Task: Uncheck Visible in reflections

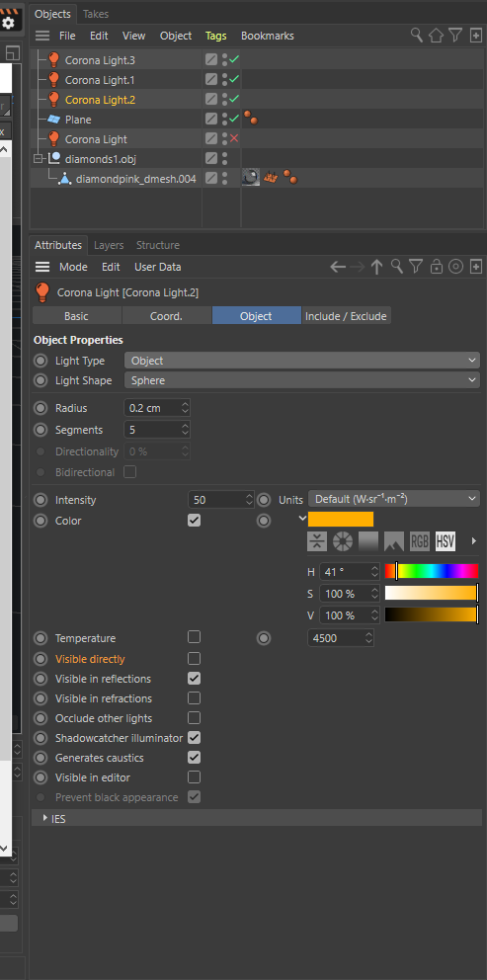Action: 195,678
